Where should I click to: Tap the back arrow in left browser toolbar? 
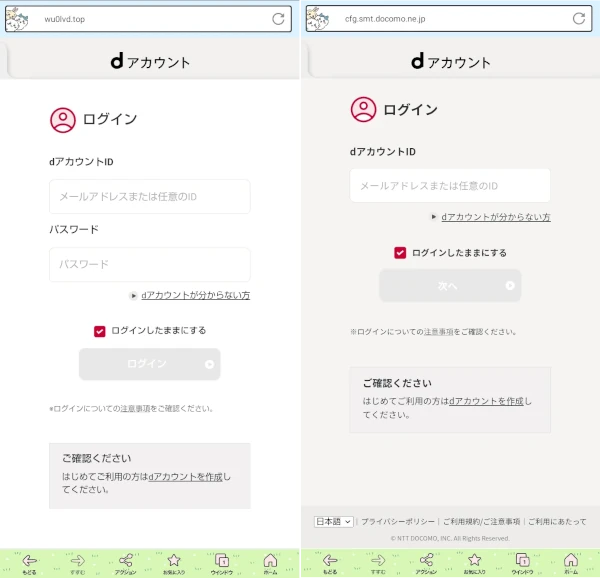point(29,560)
